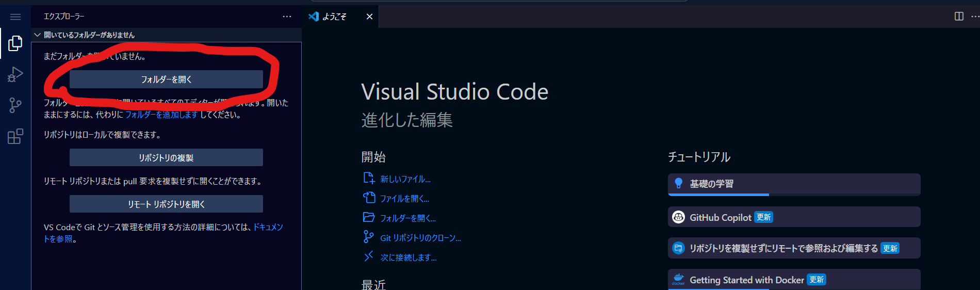
Task: Open the Run and Debug view
Action: click(x=15, y=75)
